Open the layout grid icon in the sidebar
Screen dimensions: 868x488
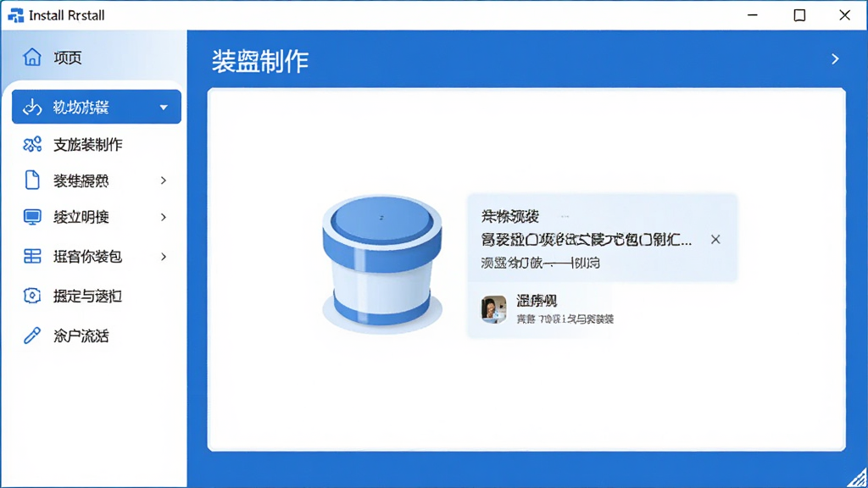(32, 256)
